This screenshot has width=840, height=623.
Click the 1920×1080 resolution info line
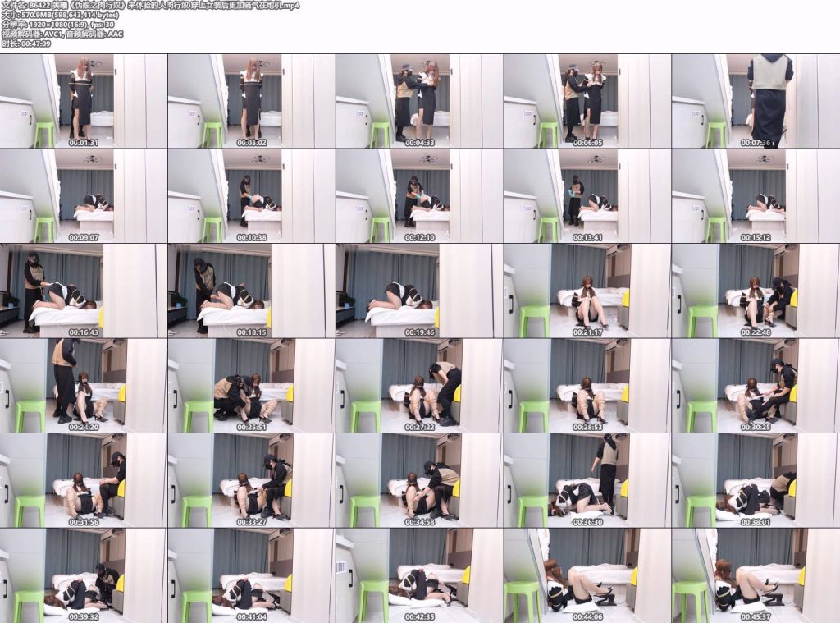[58, 25]
